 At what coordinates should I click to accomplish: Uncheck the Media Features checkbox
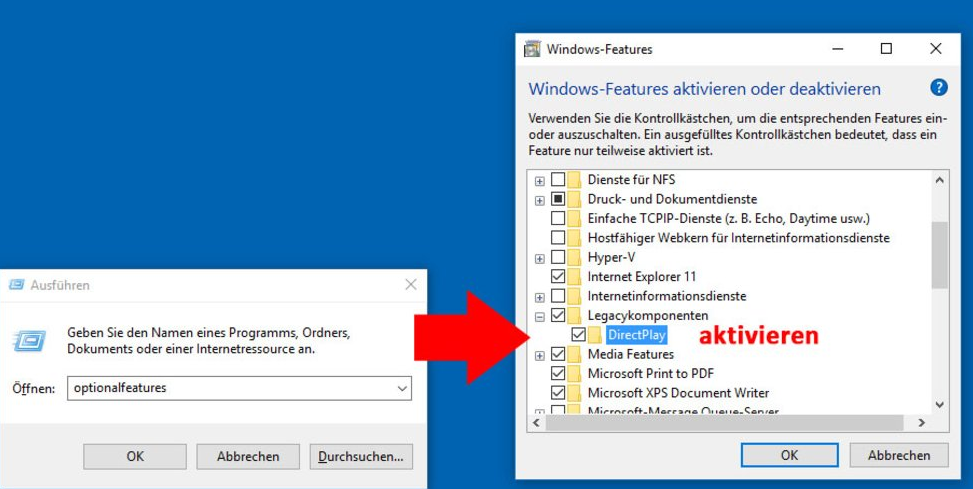pos(558,354)
